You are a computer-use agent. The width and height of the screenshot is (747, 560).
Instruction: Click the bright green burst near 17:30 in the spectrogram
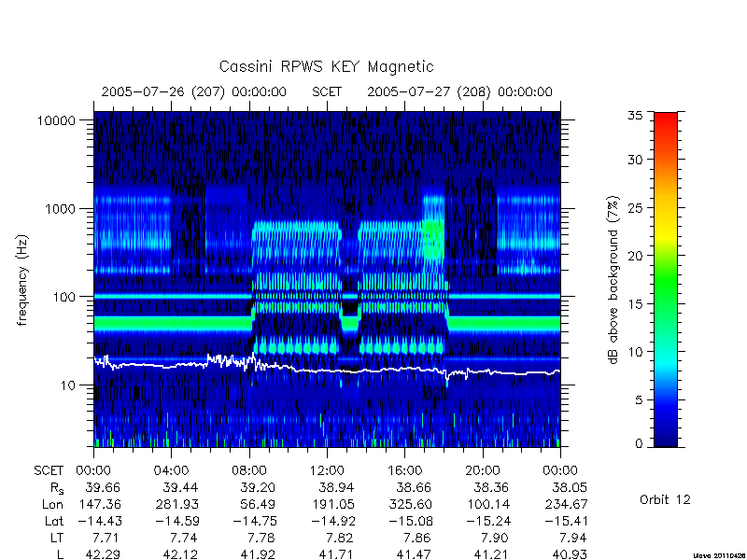[x=433, y=238]
